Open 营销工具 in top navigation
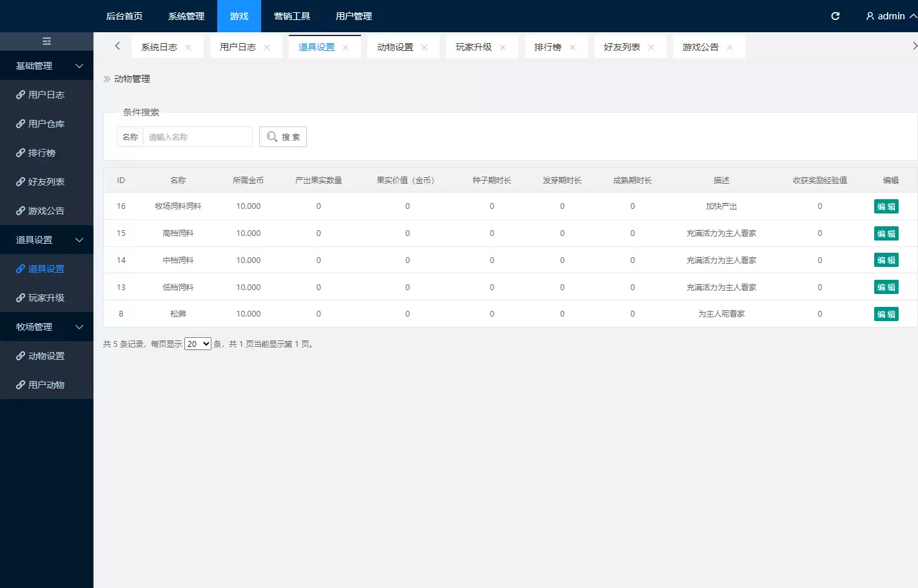Image resolution: width=918 pixels, height=588 pixels. point(292,16)
